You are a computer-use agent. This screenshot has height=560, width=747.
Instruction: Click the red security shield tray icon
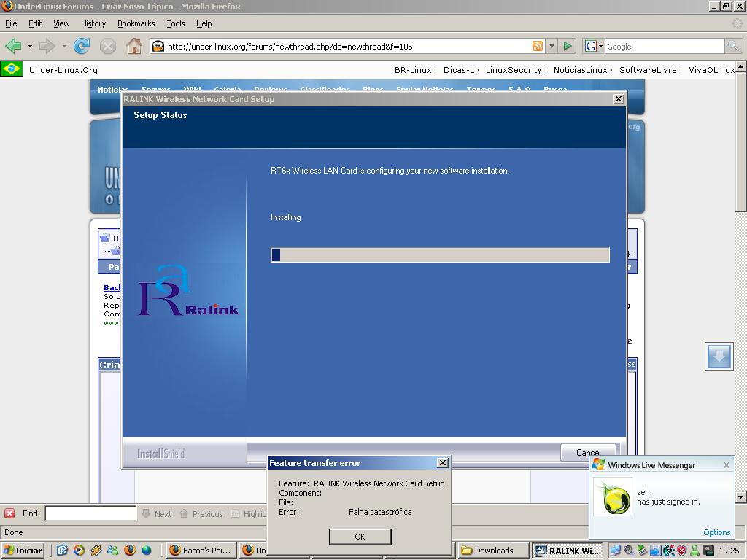(682, 551)
